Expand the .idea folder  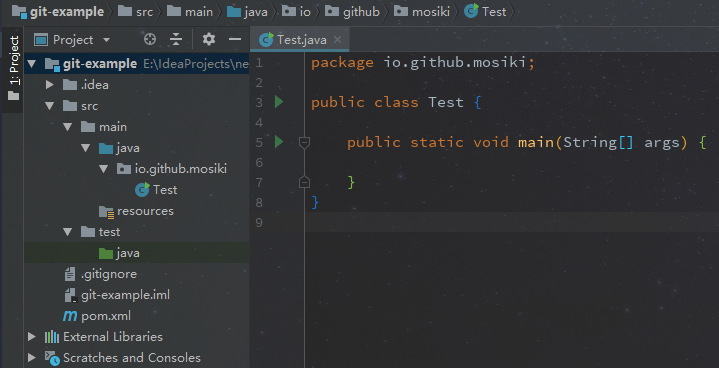click(50, 85)
